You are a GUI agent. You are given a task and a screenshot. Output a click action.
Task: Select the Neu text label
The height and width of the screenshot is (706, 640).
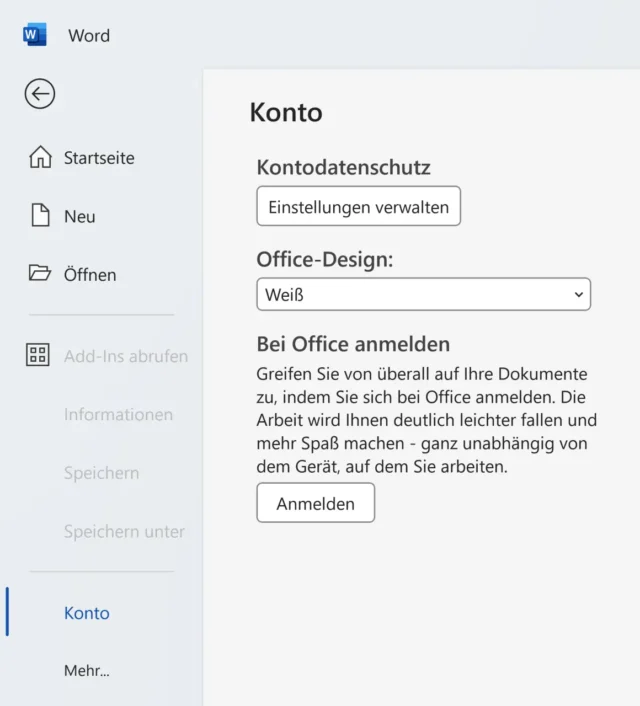click(x=80, y=217)
